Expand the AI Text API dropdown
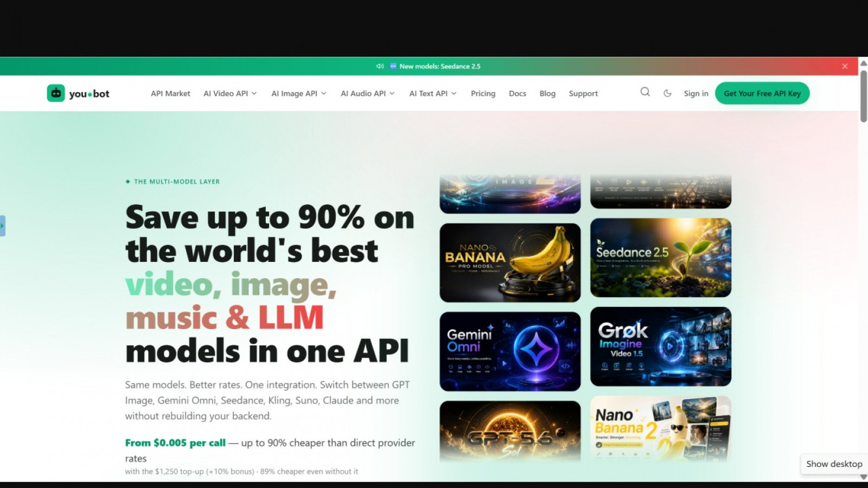The height and width of the screenshot is (488, 868). 433,93
